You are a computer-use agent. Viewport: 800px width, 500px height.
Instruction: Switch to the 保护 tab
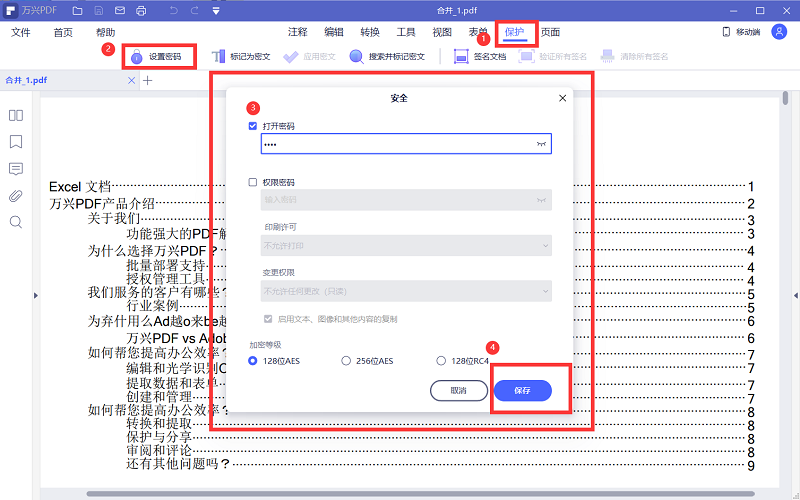click(x=514, y=32)
